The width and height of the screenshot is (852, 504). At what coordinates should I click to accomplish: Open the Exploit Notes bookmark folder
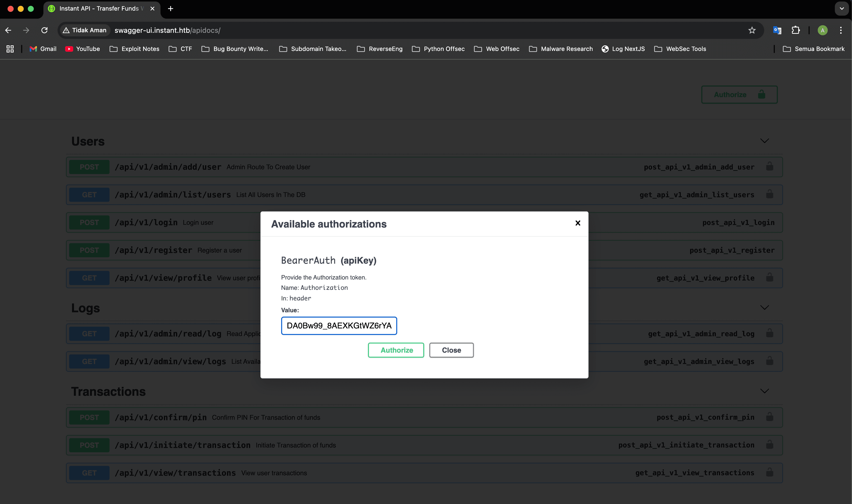pyautogui.click(x=135, y=49)
